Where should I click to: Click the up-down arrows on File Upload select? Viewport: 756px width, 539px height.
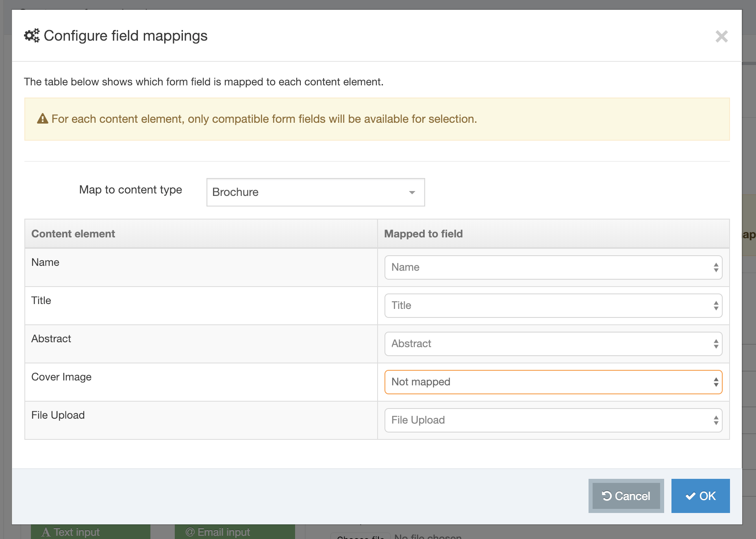(716, 420)
